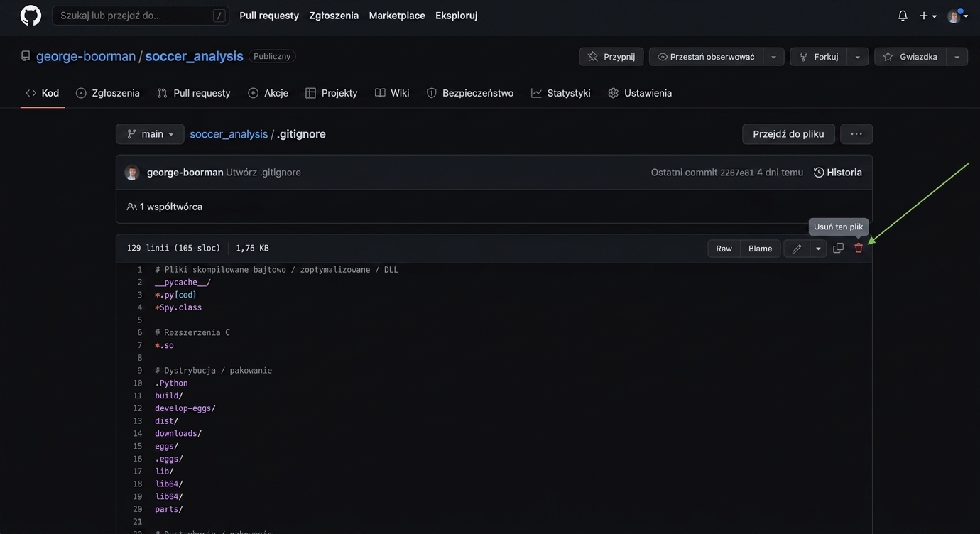This screenshot has width=980, height=534.
Task: Expand the watch options dropdown arrow
Action: [773, 57]
